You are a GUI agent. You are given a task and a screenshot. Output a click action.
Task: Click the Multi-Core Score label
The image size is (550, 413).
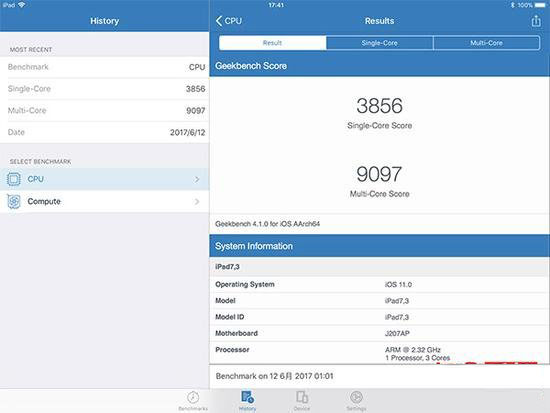tap(380, 194)
